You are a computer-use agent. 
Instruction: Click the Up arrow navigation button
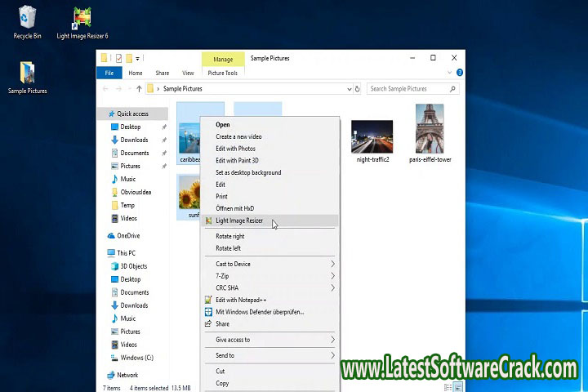139,88
